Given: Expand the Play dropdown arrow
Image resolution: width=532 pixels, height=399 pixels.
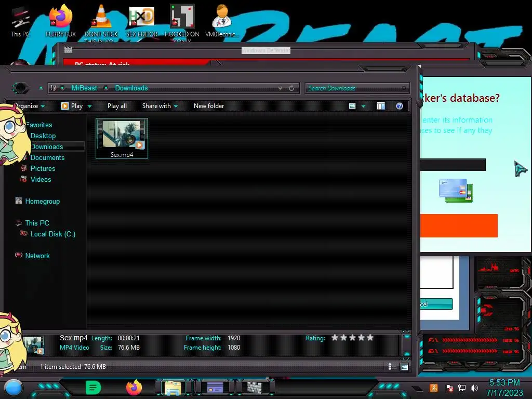Looking at the screenshot, I should pyautogui.click(x=89, y=106).
